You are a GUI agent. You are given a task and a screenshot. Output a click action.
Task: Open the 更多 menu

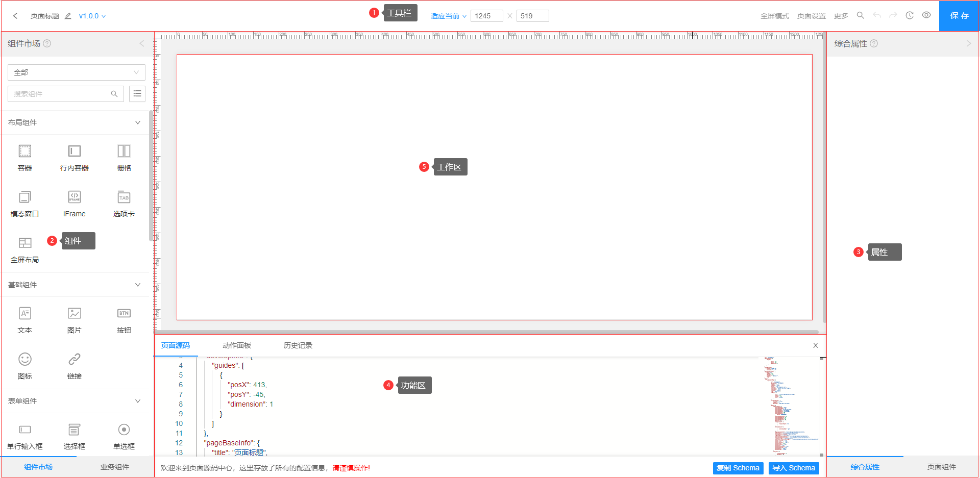(x=841, y=16)
